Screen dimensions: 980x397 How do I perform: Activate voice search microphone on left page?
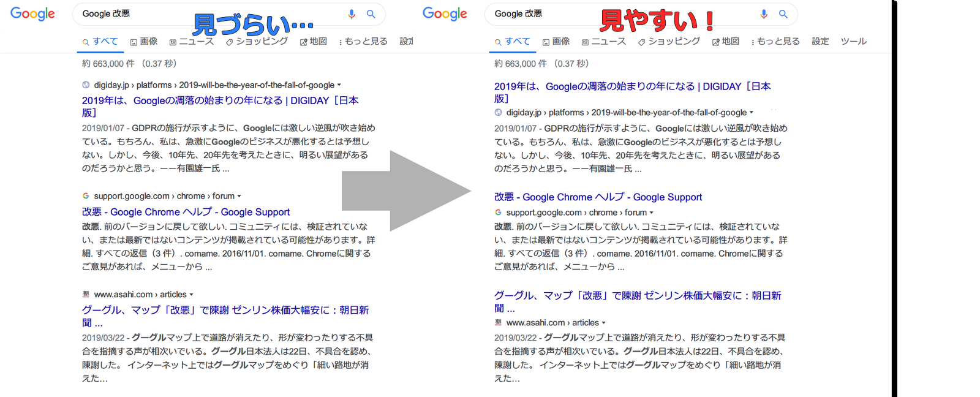pyautogui.click(x=352, y=13)
